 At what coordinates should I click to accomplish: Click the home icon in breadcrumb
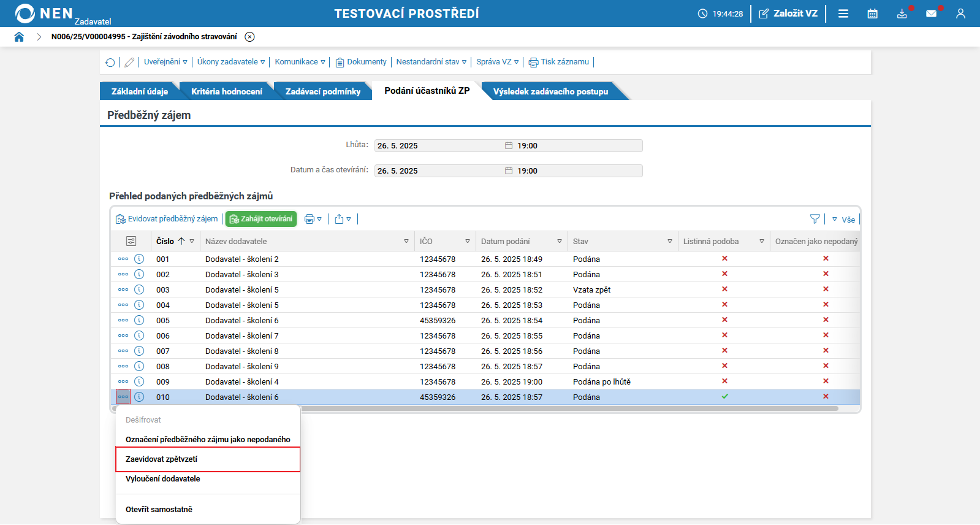click(19, 37)
